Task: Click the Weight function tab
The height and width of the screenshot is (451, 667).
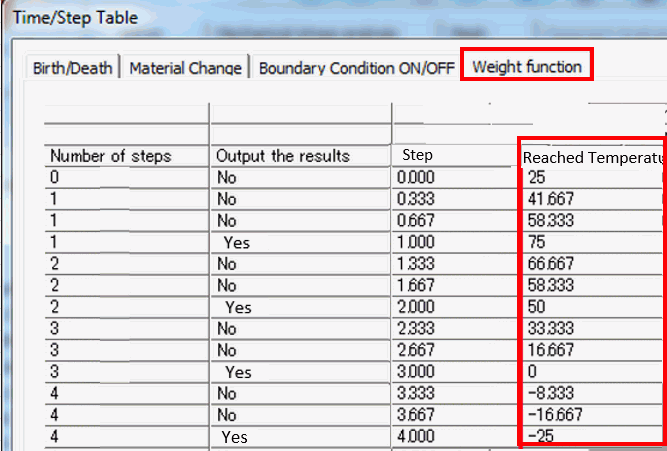Action: point(526,67)
